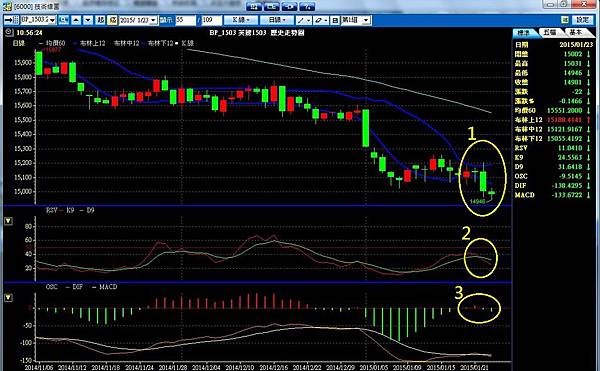Click the display count field showing 55
This screenshot has height=371, width=600.
(x=186, y=20)
